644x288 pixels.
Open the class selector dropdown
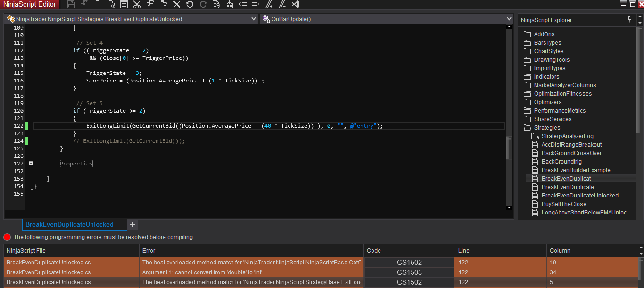tap(254, 19)
